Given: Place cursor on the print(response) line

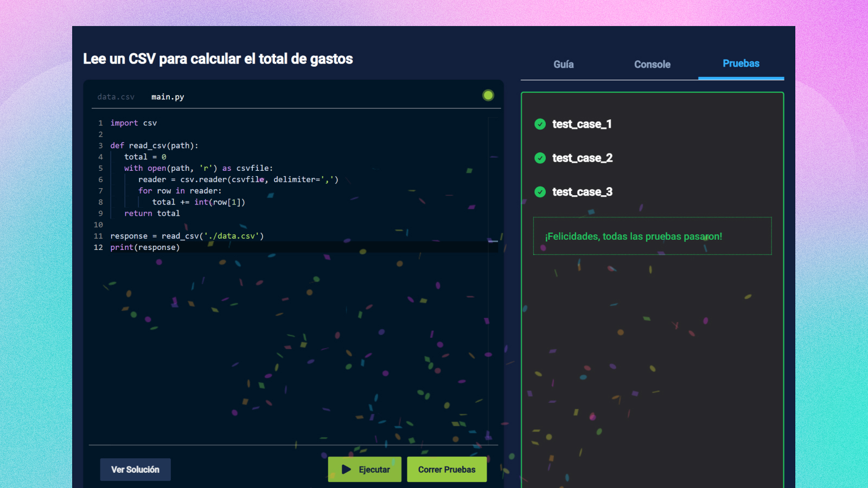Looking at the screenshot, I should [x=145, y=247].
